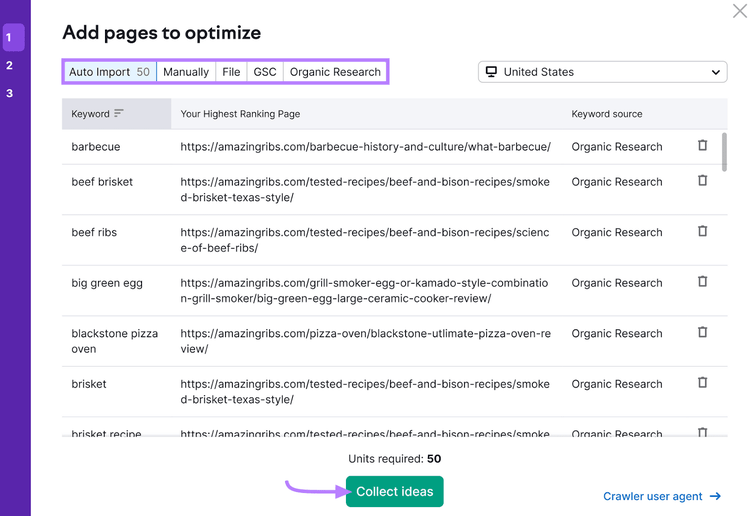750x516 pixels.
Task: Switch to the Organic Research tab
Action: coord(335,72)
